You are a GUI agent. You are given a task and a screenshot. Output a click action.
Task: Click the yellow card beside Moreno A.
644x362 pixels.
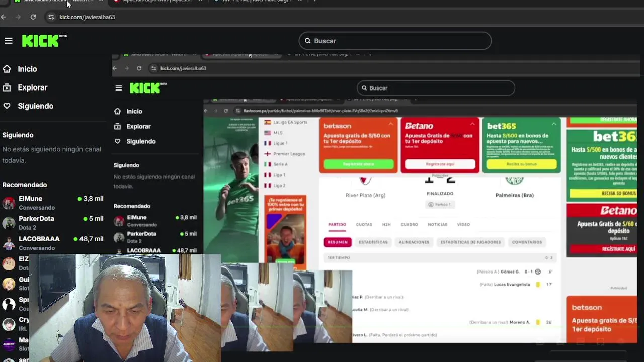point(538,322)
